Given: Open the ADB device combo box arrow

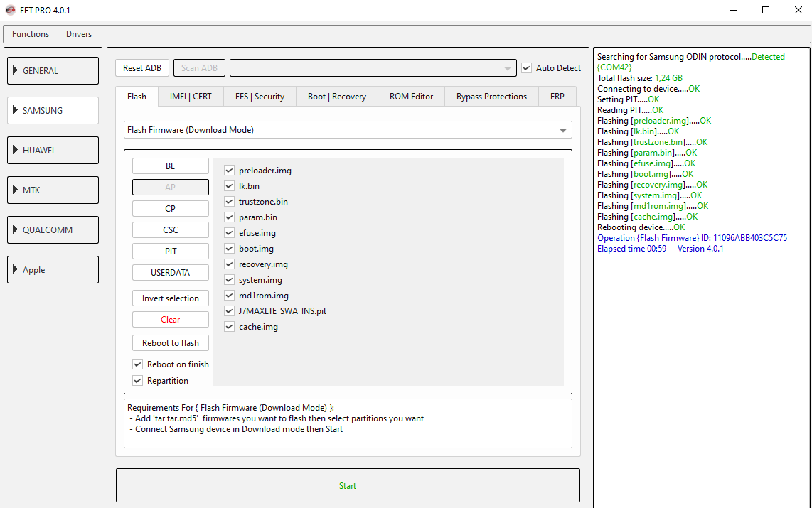Looking at the screenshot, I should click(x=507, y=68).
